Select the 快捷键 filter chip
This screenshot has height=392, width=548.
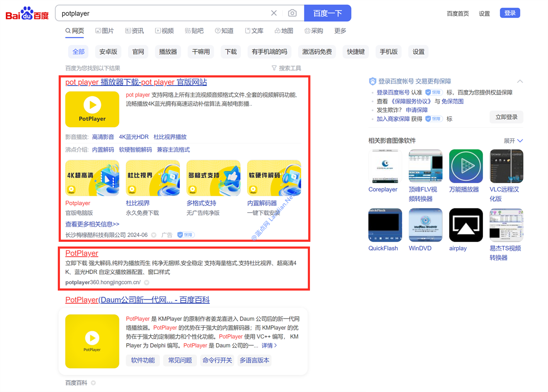[x=356, y=52]
